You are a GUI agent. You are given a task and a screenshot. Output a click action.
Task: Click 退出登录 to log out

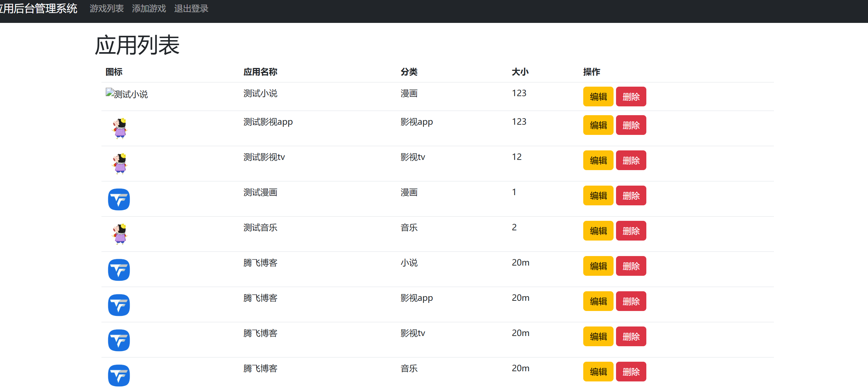point(191,8)
